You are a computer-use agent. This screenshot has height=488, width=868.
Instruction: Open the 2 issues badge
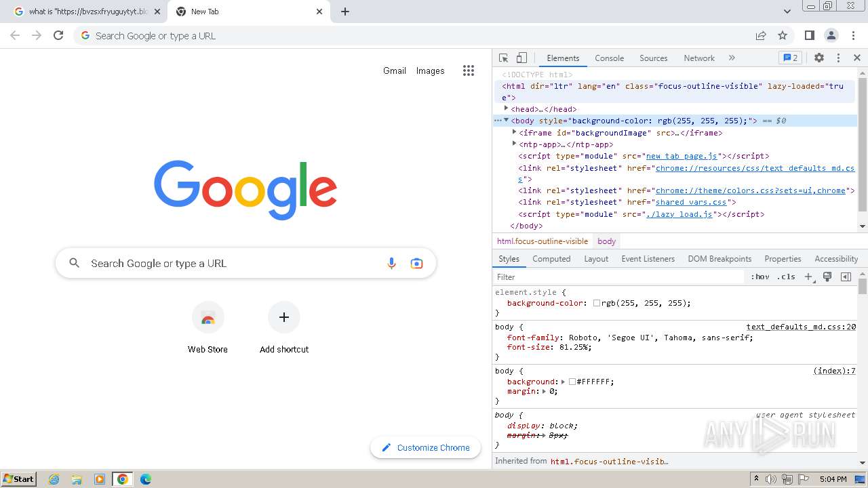(791, 58)
